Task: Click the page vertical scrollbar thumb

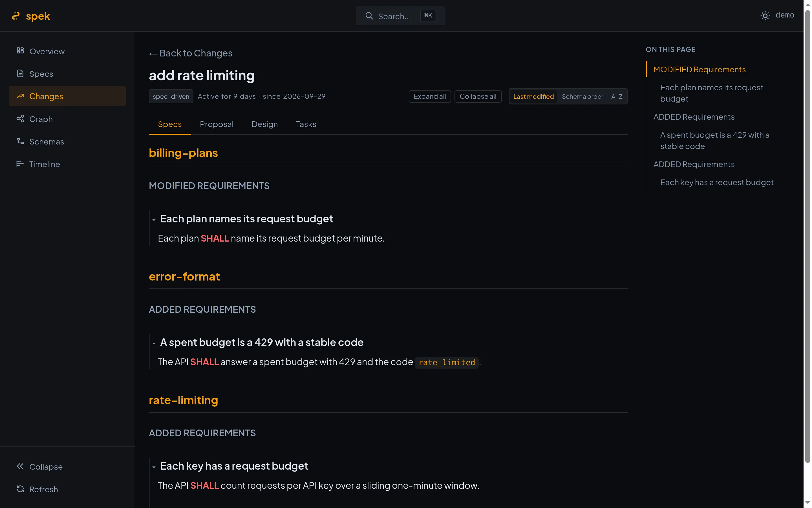Action: click(x=808, y=237)
